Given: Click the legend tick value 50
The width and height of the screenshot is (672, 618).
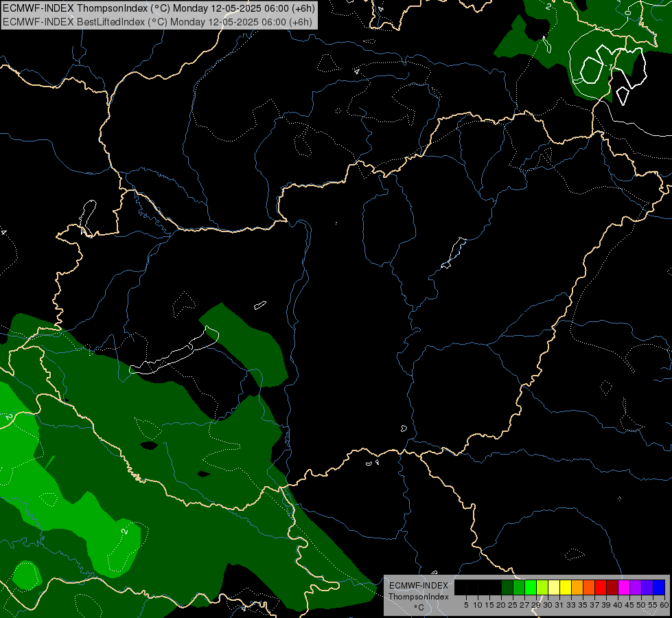Looking at the screenshot, I should click(641, 605).
